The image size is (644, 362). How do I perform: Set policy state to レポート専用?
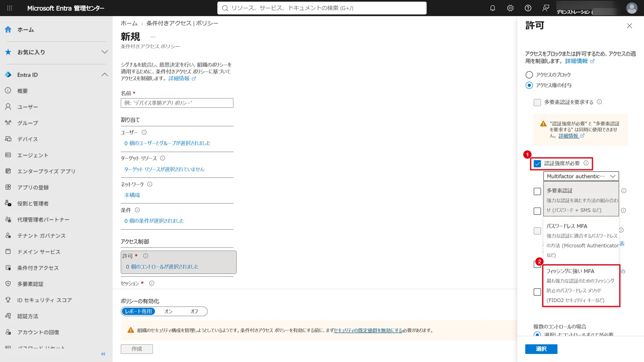(138, 311)
